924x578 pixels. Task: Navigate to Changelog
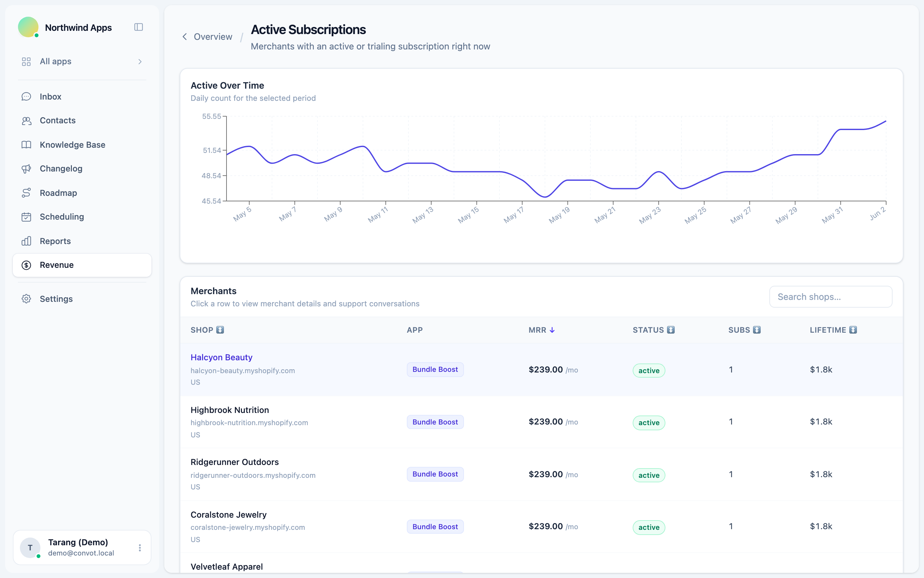[x=82, y=169]
